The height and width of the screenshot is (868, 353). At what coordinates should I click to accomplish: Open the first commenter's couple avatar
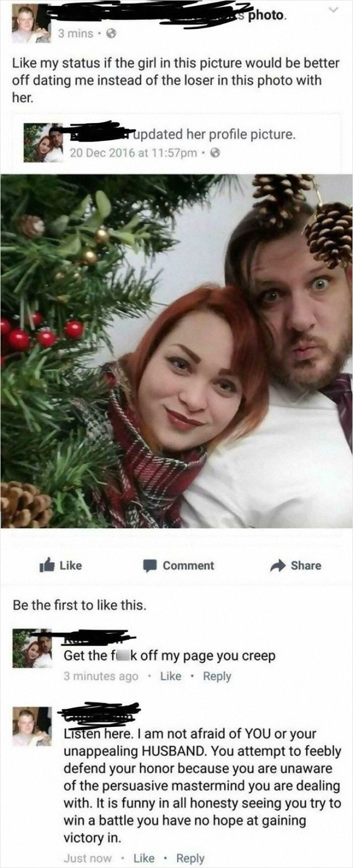click(32, 649)
